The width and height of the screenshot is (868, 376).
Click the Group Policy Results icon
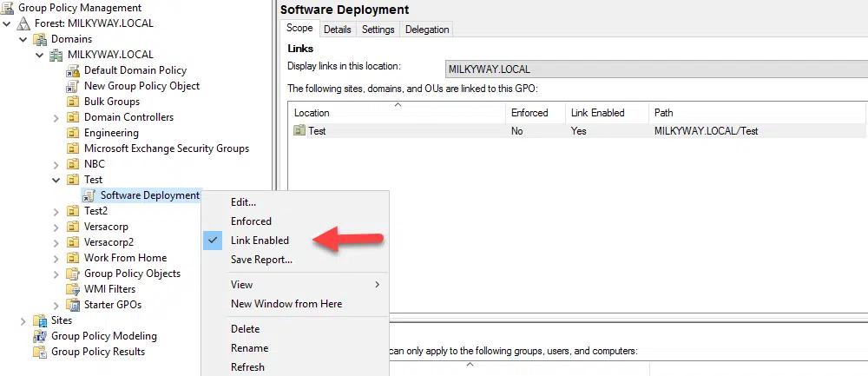coord(40,352)
